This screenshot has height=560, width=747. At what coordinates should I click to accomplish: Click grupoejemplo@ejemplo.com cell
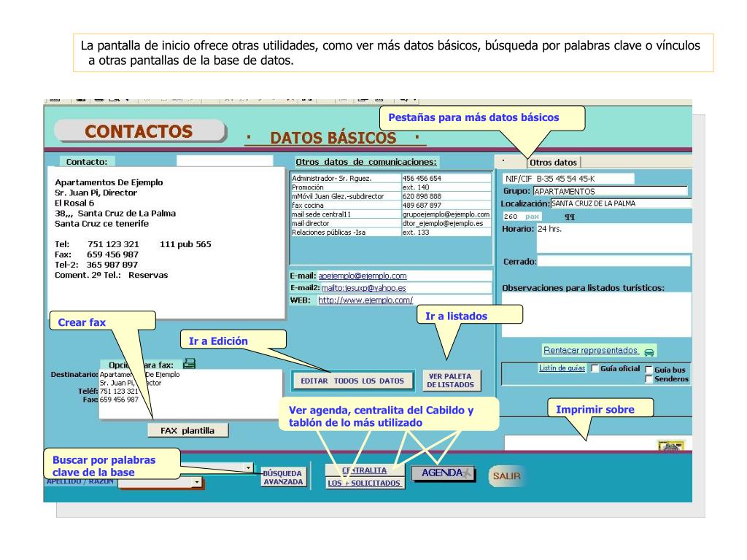pyautogui.click(x=446, y=215)
